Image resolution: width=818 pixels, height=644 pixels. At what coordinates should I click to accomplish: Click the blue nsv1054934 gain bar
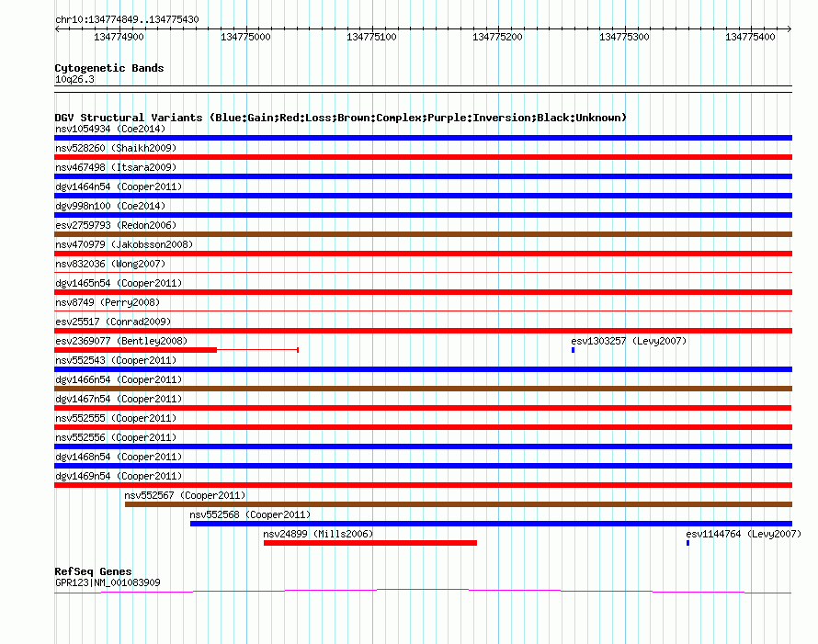point(423,138)
